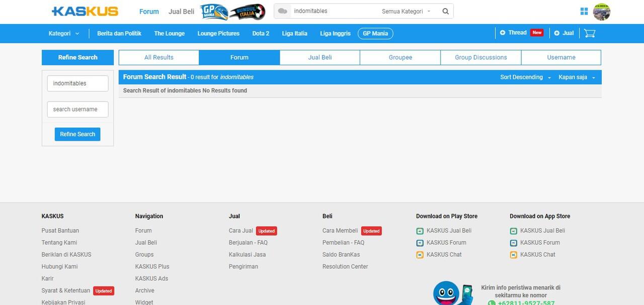This screenshot has height=305, width=644.
Task: Click App Store KASKUS Chat icon
Action: click(x=514, y=255)
